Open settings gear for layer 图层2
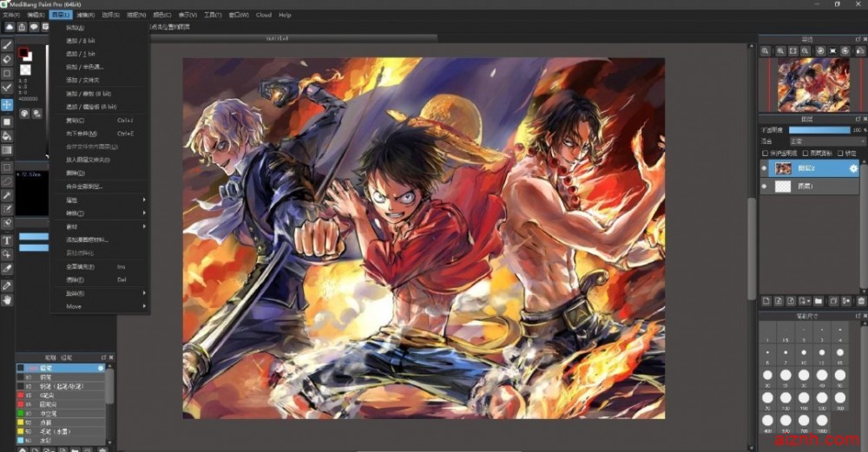Image resolution: width=868 pixels, height=452 pixels. click(x=853, y=168)
